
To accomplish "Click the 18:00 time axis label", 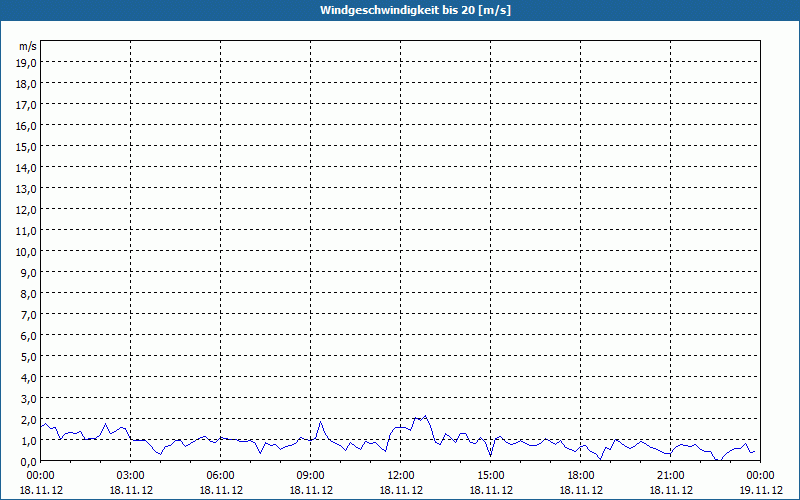I will point(581,476).
